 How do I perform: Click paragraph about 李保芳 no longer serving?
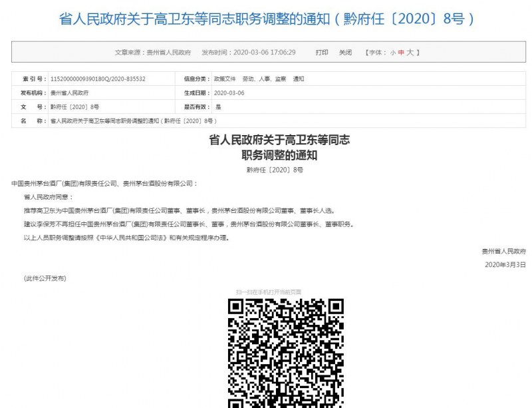tap(189, 224)
